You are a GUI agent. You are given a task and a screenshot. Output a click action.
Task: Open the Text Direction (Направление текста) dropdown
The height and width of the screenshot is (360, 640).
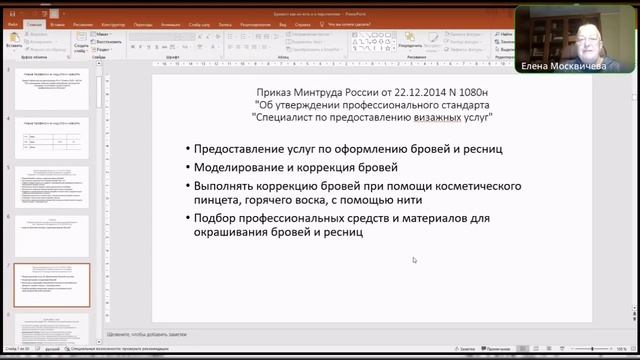tap(309, 34)
